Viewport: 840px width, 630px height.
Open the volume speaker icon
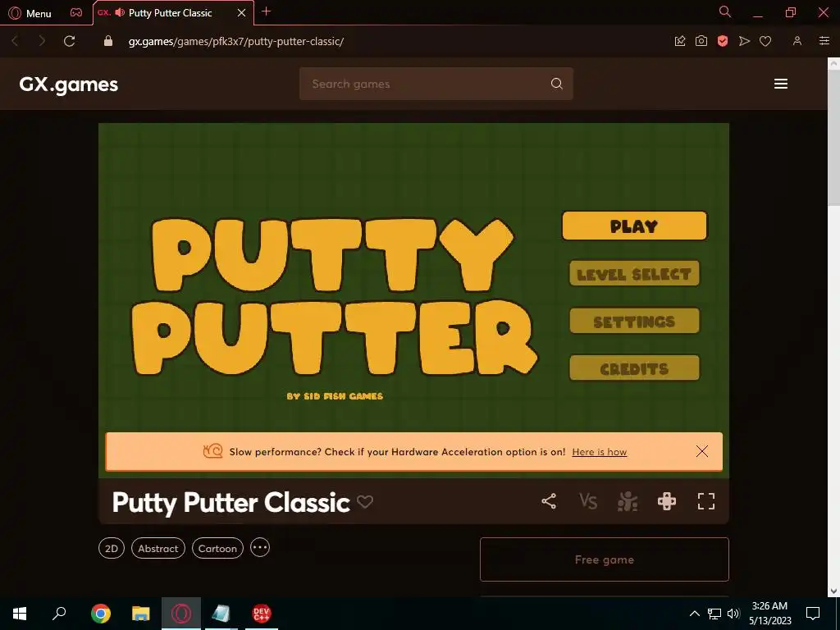point(733,614)
